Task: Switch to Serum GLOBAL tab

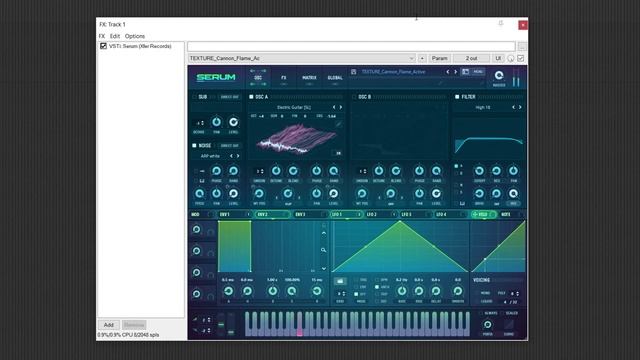Action: [335, 78]
